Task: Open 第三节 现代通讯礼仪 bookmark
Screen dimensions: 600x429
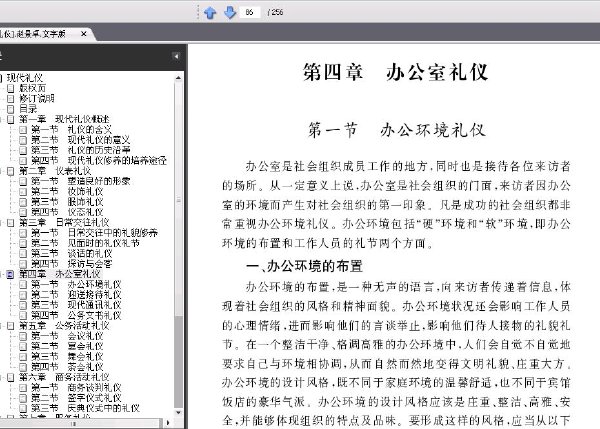Action: pyautogui.click(x=76, y=305)
